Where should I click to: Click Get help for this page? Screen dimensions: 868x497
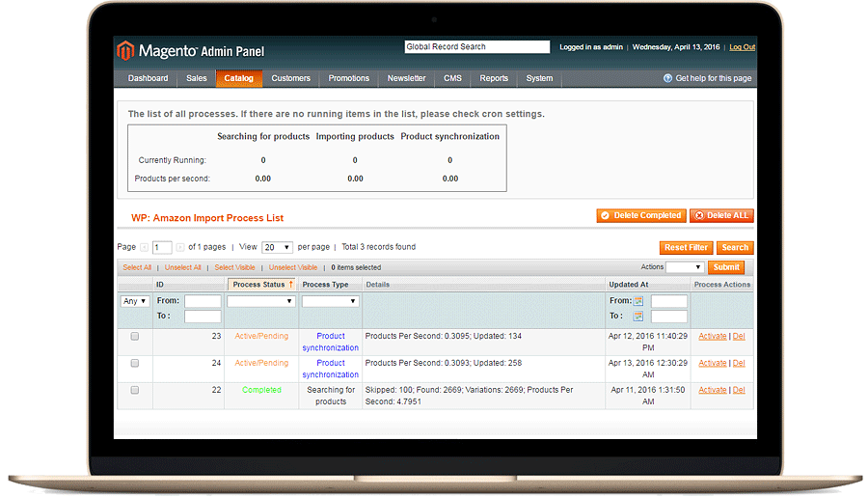[x=713, y=78]
